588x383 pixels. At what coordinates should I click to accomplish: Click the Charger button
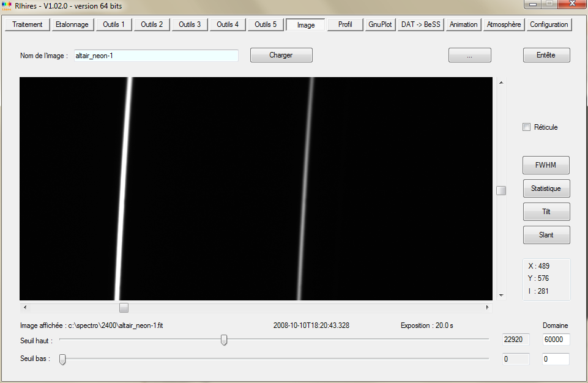pyautogui.click(x=281, y=55)
